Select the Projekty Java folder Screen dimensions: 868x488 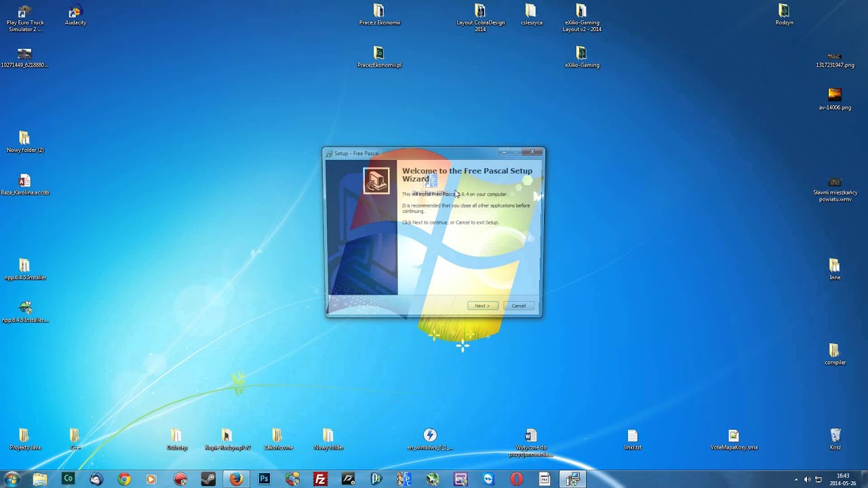pyautogui.click(x=24, y=440)
